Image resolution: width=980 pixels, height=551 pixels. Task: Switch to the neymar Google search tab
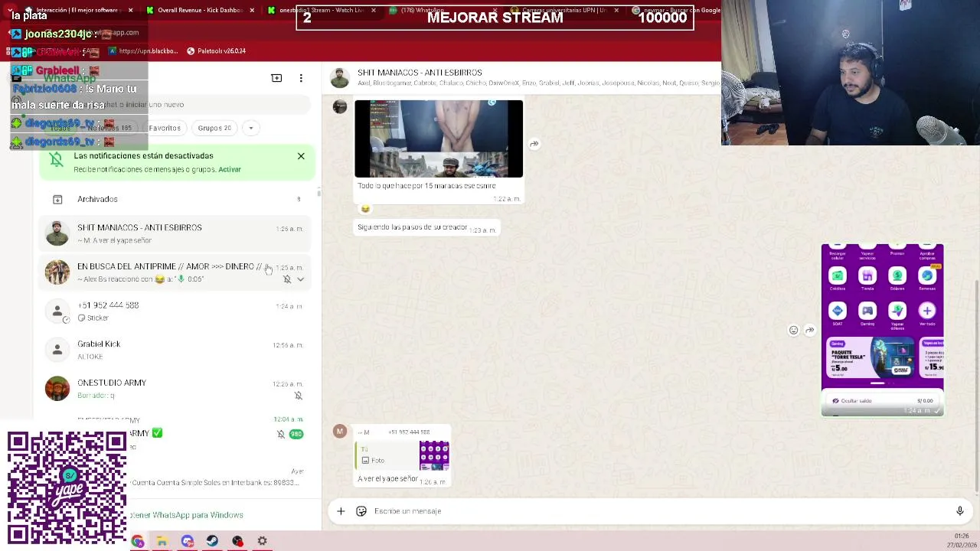(678, 10)
